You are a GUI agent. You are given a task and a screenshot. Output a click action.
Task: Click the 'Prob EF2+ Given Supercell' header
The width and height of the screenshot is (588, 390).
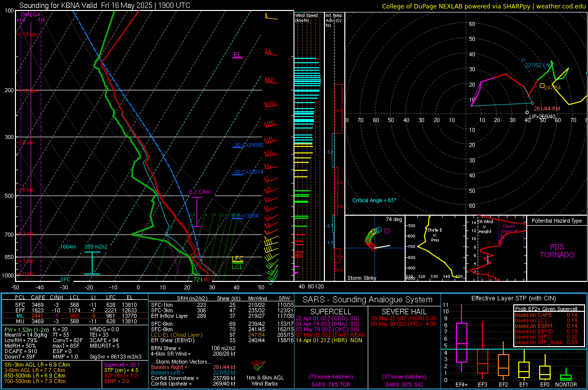click(546, 309)
